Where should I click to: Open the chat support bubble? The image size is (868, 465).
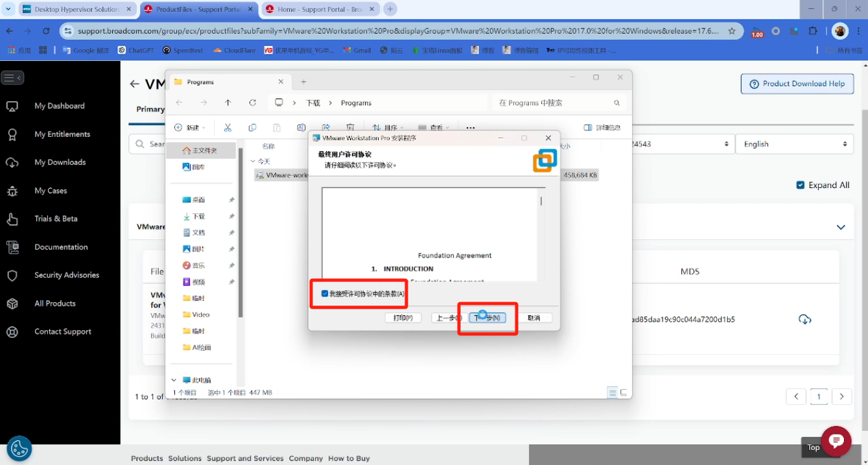pyautogui.click(x=836, y=441)
